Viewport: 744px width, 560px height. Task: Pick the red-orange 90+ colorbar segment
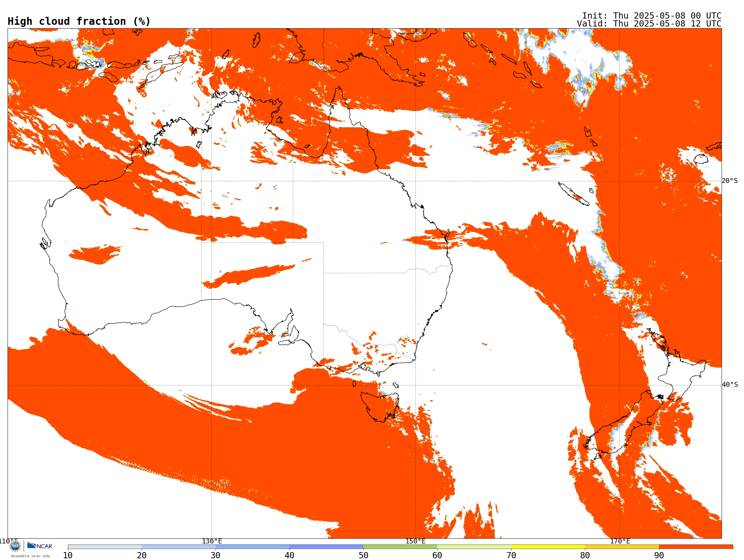click(x=696, y=547)
